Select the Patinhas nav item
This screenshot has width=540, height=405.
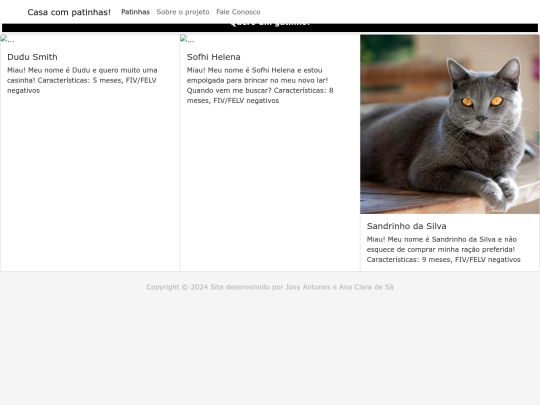(135, 12)
